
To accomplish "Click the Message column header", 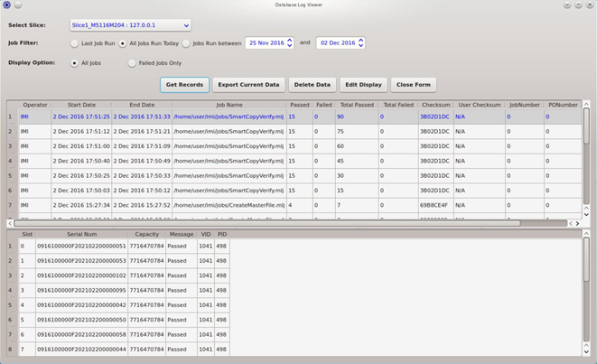I will tap(182, 234).
